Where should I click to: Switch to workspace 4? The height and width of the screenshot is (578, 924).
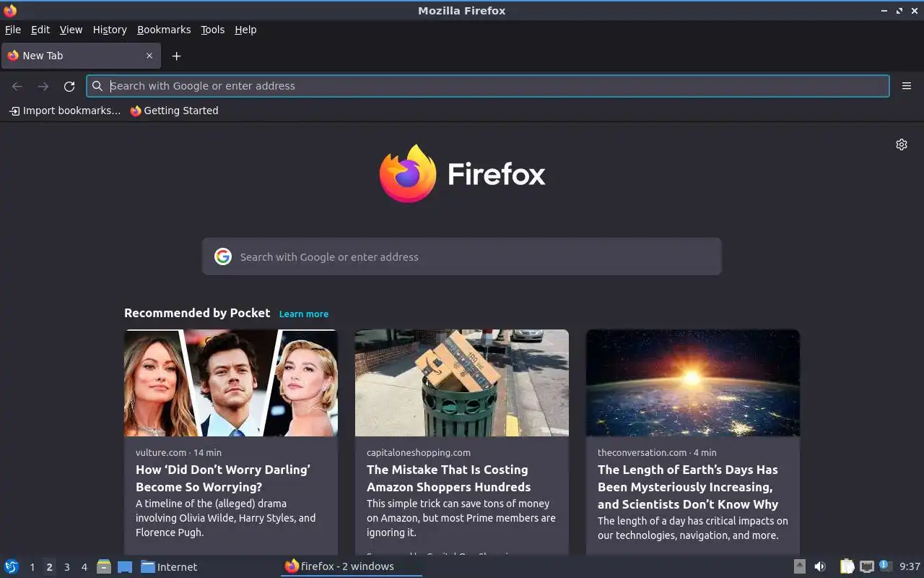point(84,567)
